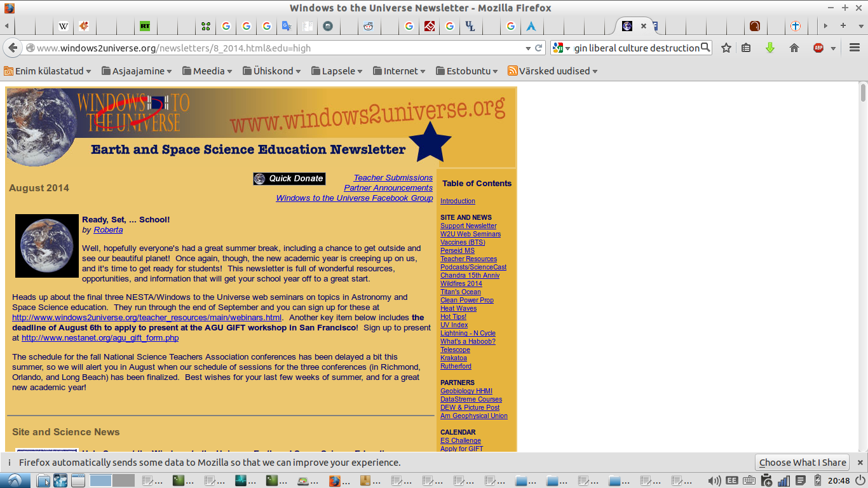Reload the page with the refresh icon
The image size is (868, 488).
pyautogui.click(x=539, y=48)
